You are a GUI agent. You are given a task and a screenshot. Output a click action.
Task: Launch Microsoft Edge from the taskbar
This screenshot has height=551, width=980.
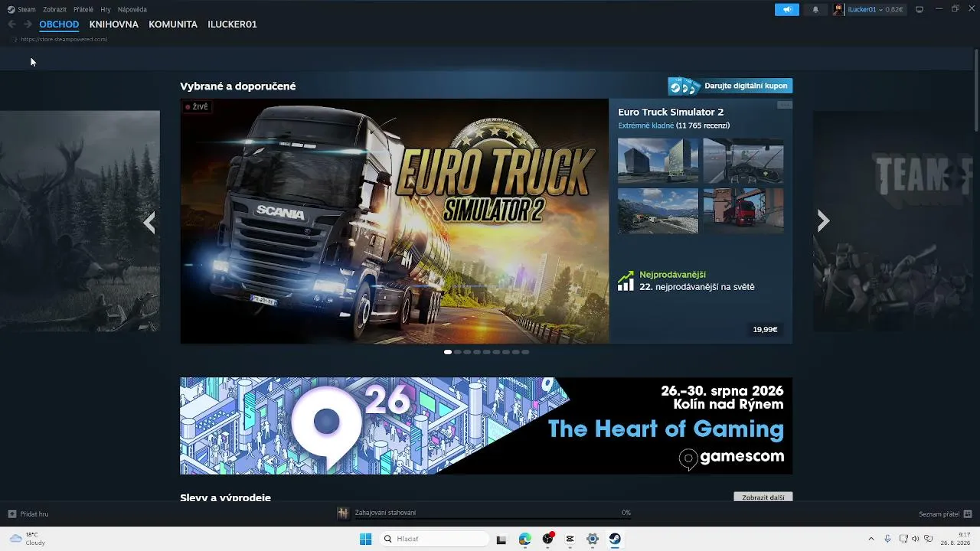[x=524, y=539]
